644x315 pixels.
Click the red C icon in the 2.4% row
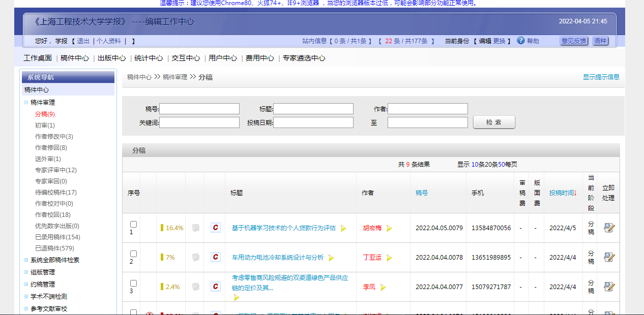coord(216,287)
